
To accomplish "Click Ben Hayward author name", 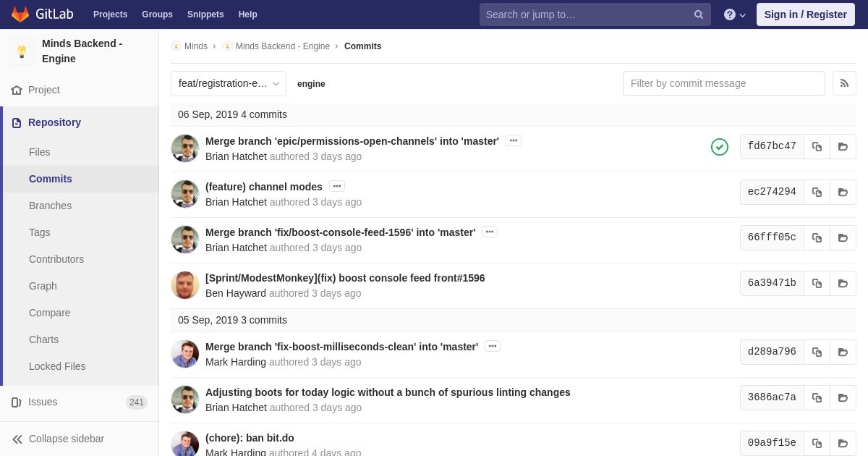I will (236, 293).
